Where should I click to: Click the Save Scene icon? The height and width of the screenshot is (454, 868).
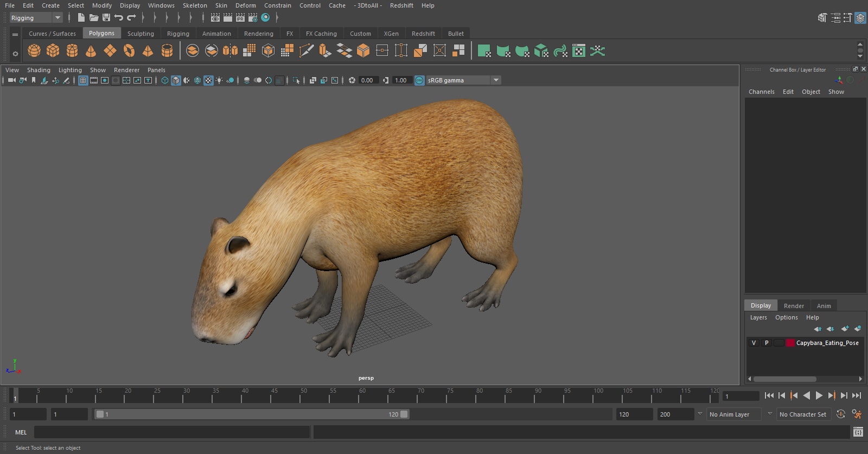click(x=106, y=18)
